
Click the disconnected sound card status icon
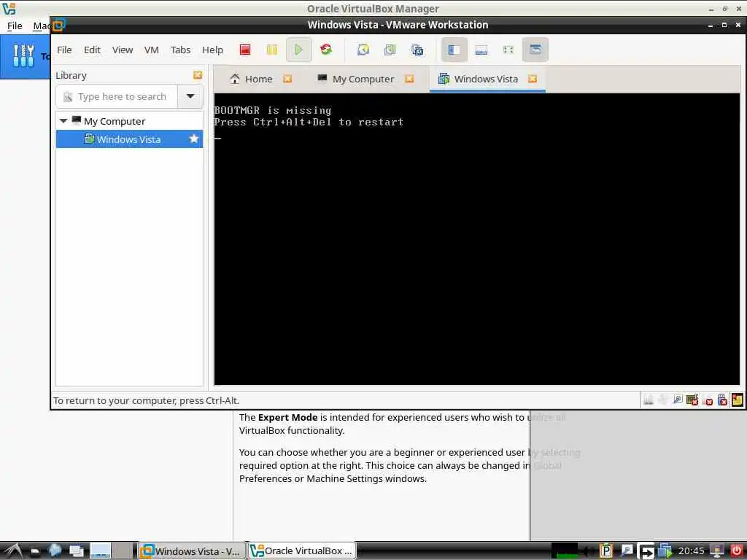[708, 400]
